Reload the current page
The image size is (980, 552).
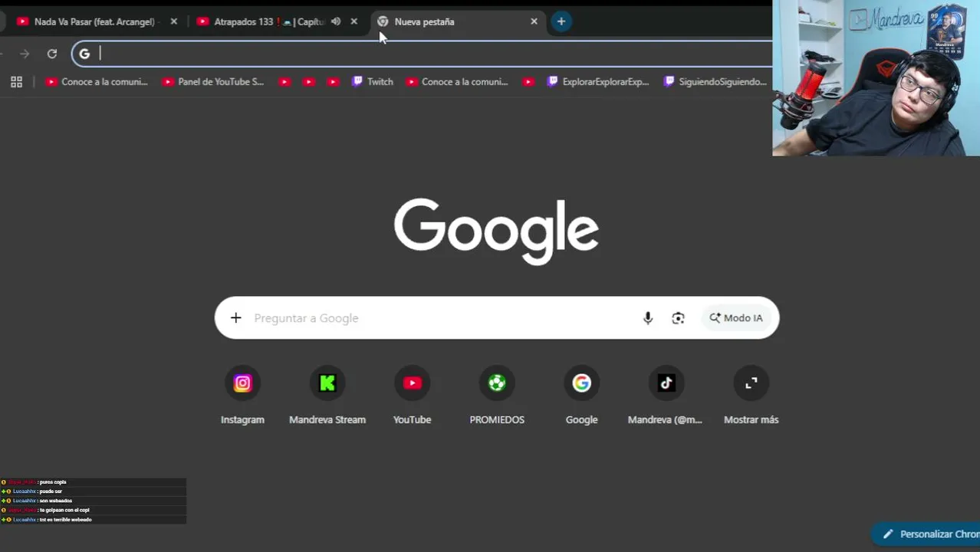tap(52, 54)
